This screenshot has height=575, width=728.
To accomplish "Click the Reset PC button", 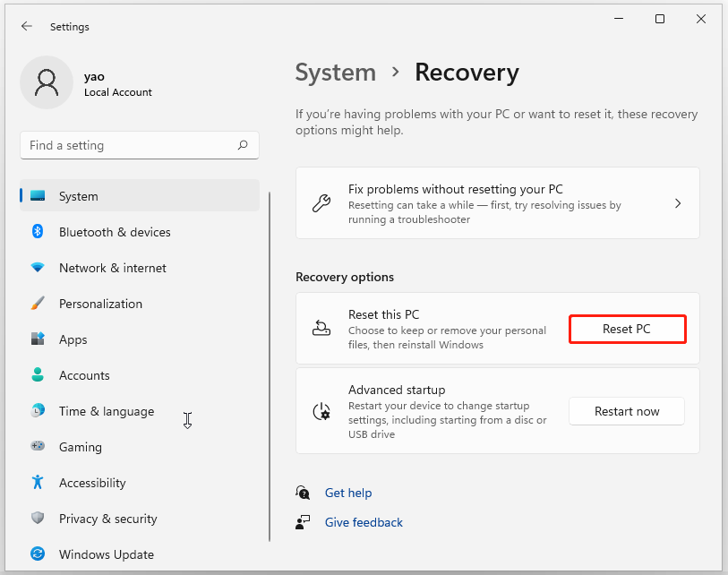I will (x=627, y=329).
